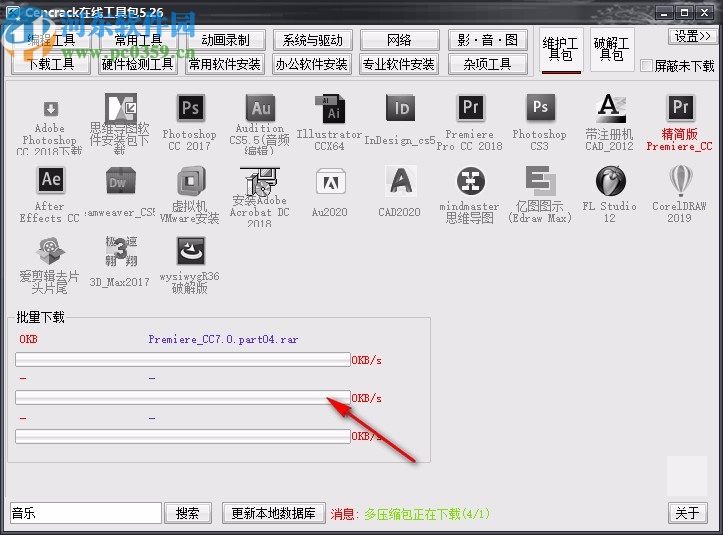Click progress bar under Premiere_CC7.0.part04.rar

click(183, 359)
